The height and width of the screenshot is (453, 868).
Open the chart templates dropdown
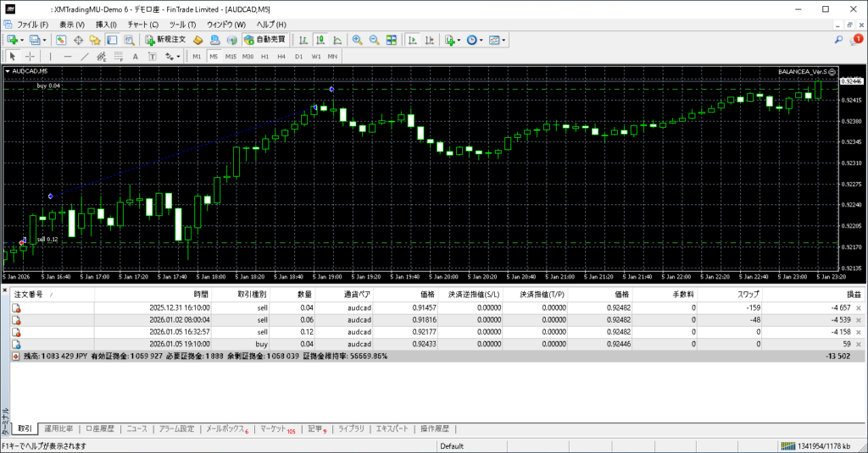tap(504, 40)
